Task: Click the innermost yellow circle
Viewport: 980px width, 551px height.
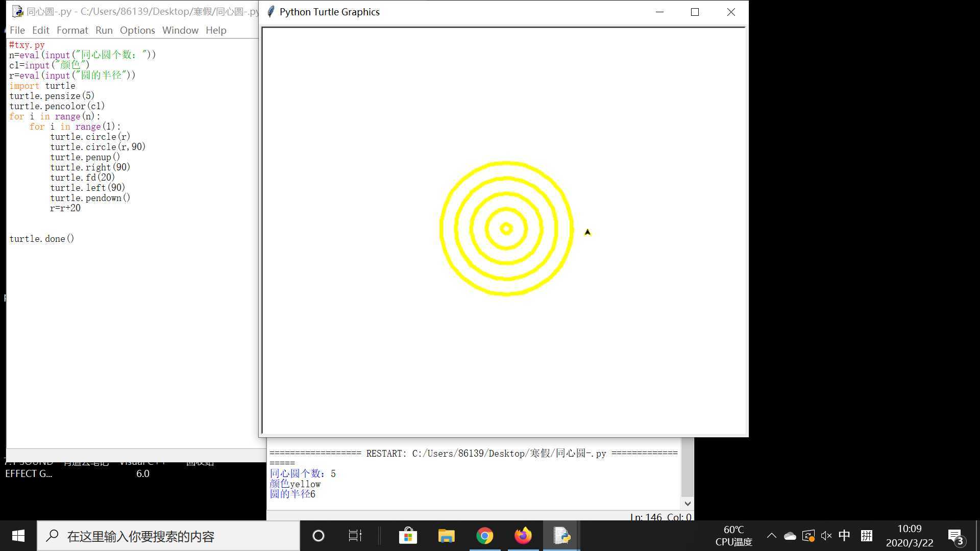Action: (506, 229)
